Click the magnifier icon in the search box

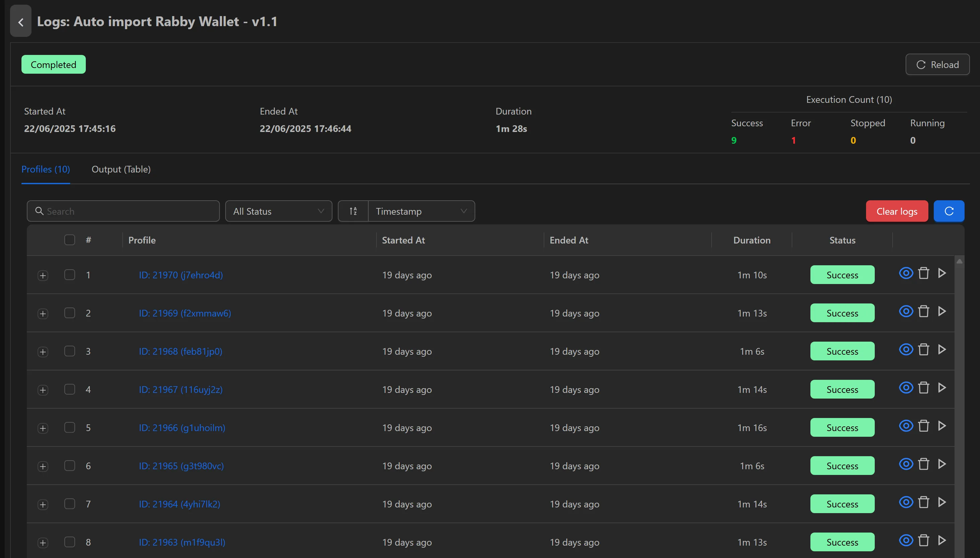[40, 211]
